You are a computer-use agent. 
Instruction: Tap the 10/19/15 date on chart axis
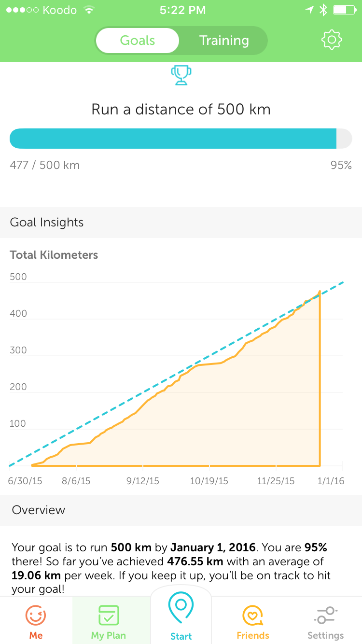tap(209, 481)
